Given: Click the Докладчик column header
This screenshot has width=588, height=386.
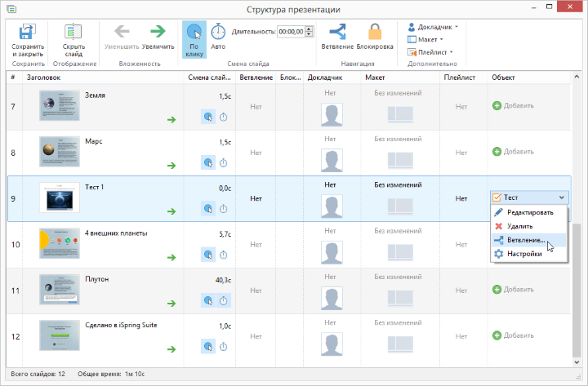Looking at the screenshot, I should (332, 78).
